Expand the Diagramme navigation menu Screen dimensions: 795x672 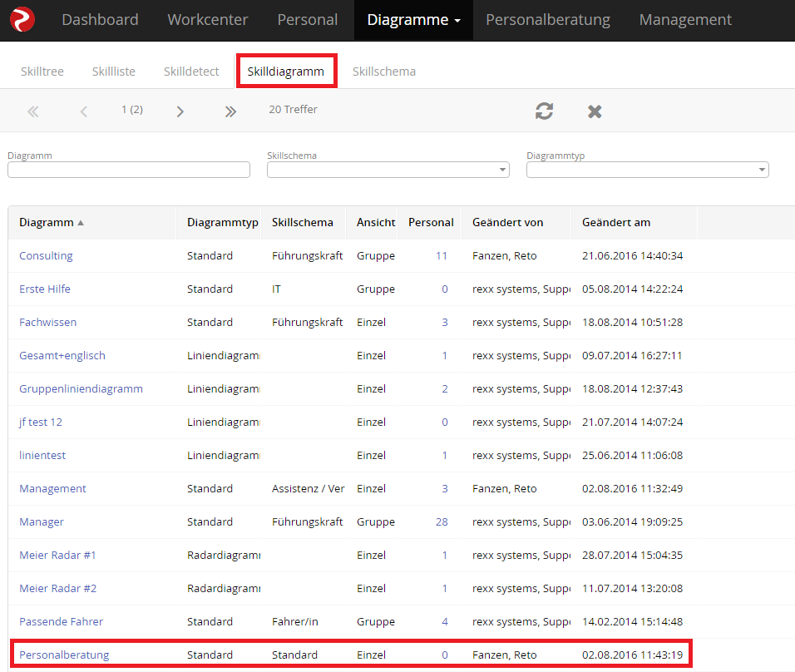coord(413,20)
